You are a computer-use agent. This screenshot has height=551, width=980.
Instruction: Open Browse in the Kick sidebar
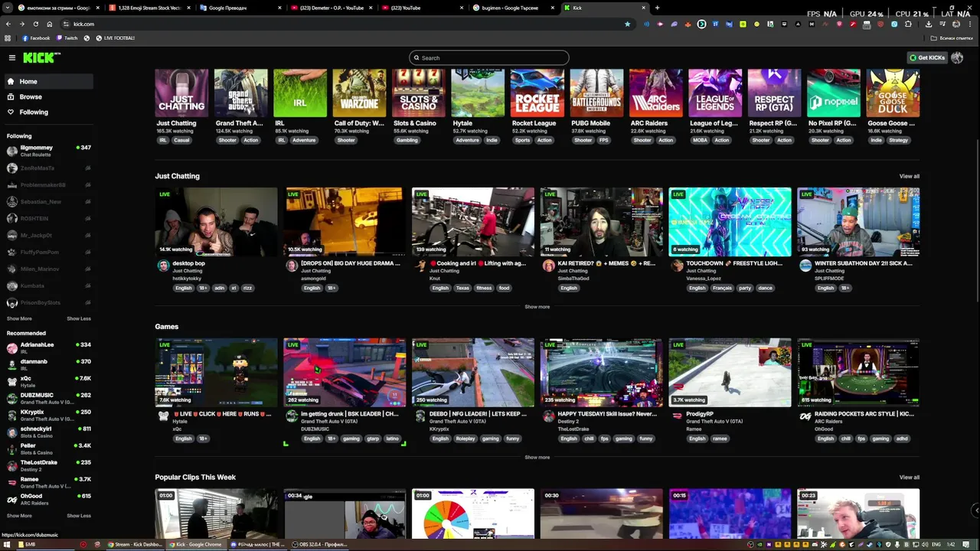pos(47,96)
